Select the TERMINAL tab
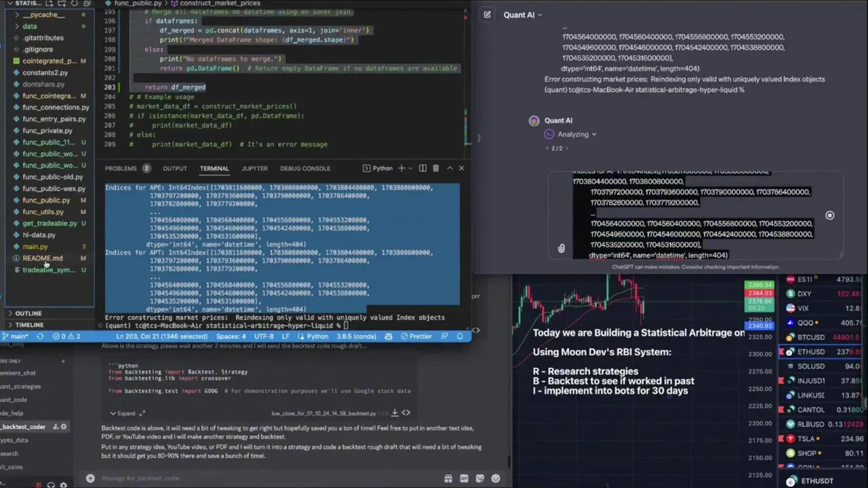This screenshot has width=868, height=488. pyautogui.click(x=214, y=168)
